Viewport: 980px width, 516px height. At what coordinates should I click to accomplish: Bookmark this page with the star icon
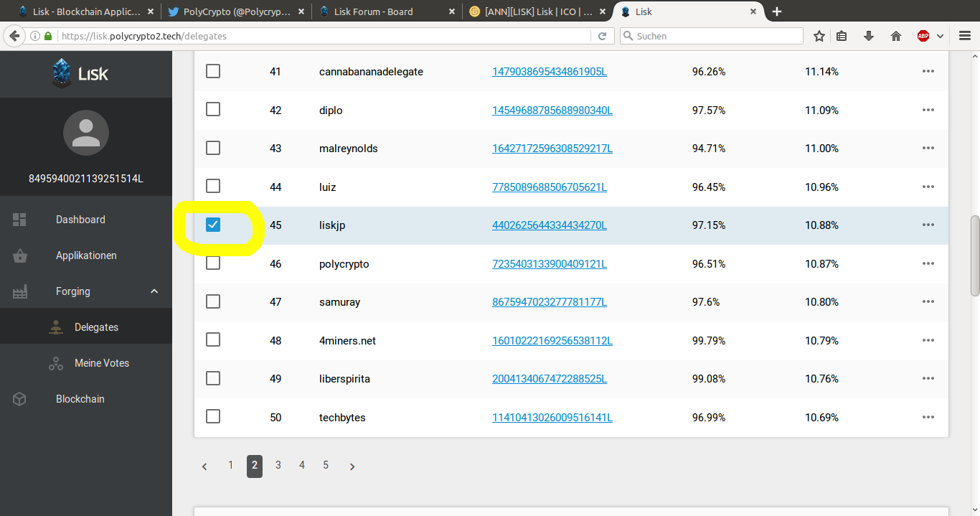pyautogui.click(x=819, y=36)
